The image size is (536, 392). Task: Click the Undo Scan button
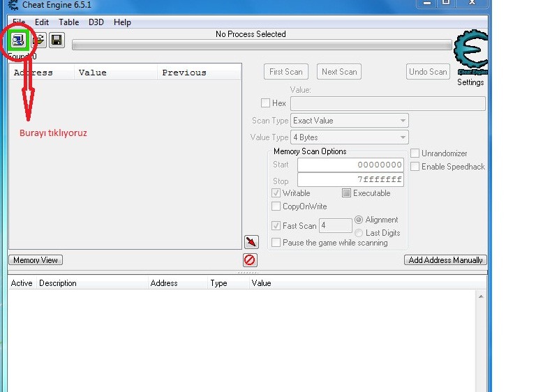point(428,72)
